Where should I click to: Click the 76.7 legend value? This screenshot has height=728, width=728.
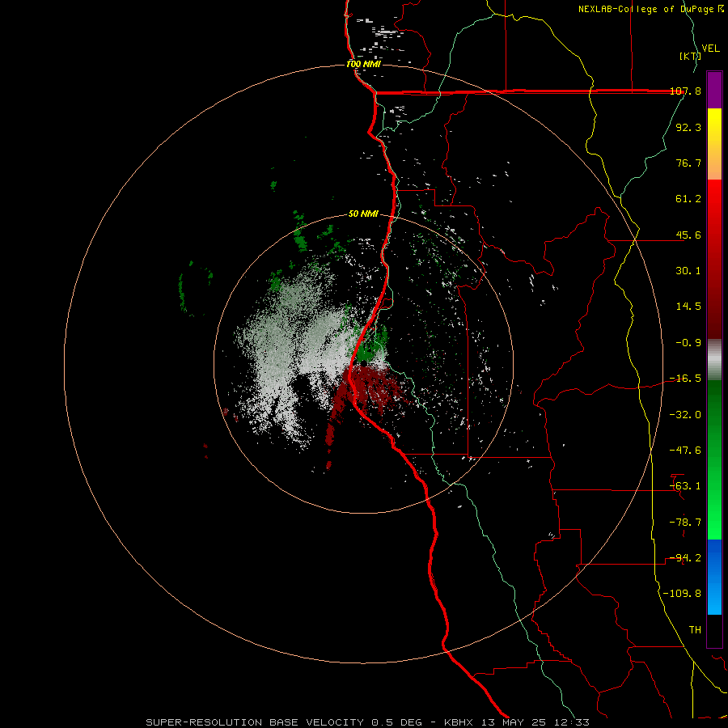pyautogui.click(x=688, y=163)
